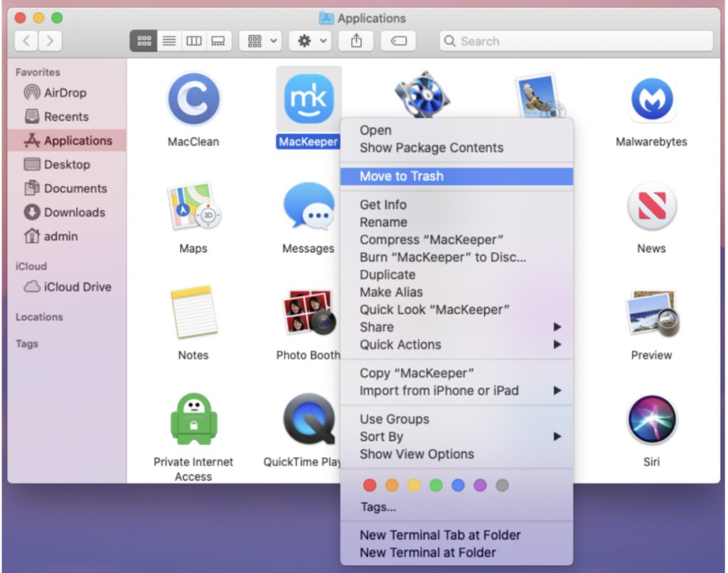The height and width of the screenshot is (573, 728).
Task: Choose New Terminal Tab at Folder
Action: (457, 535)
